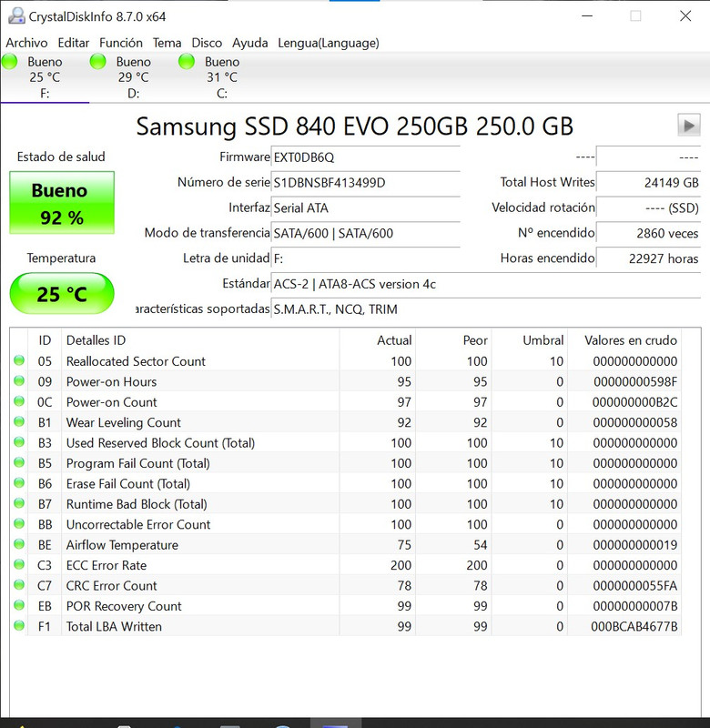710x728 pixels.
Task: Select the CRC Error Count row
Action: 346,586
